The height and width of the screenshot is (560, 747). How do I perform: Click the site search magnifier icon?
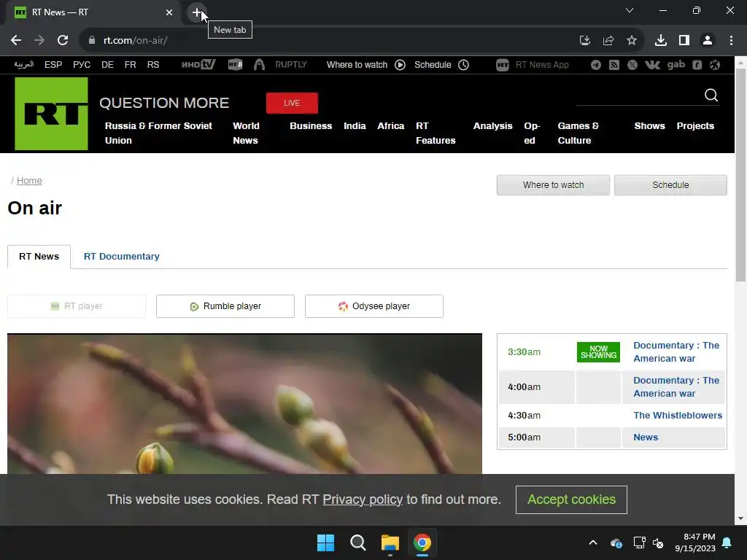711,96
